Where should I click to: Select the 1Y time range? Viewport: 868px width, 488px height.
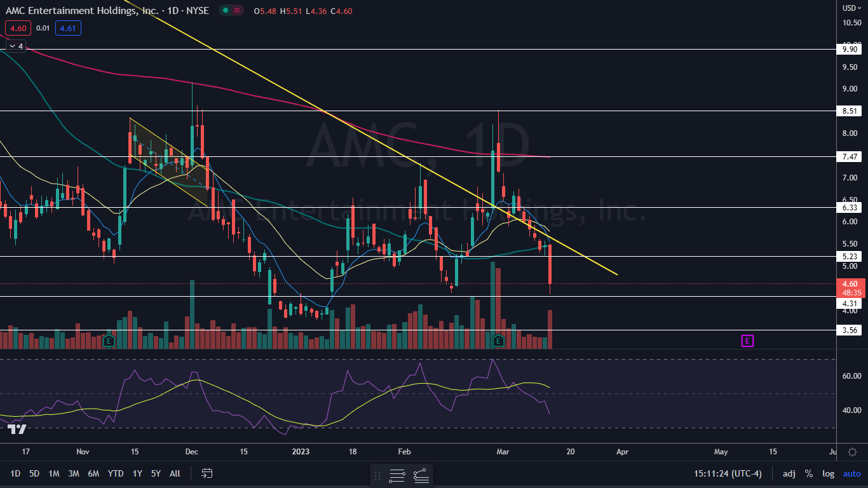coord(137,473)
